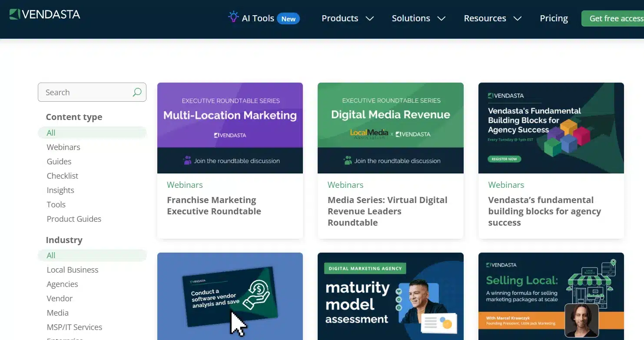Click the search magnifying glass icon
This screenshot has width=644, height=340.
point(136,92)
